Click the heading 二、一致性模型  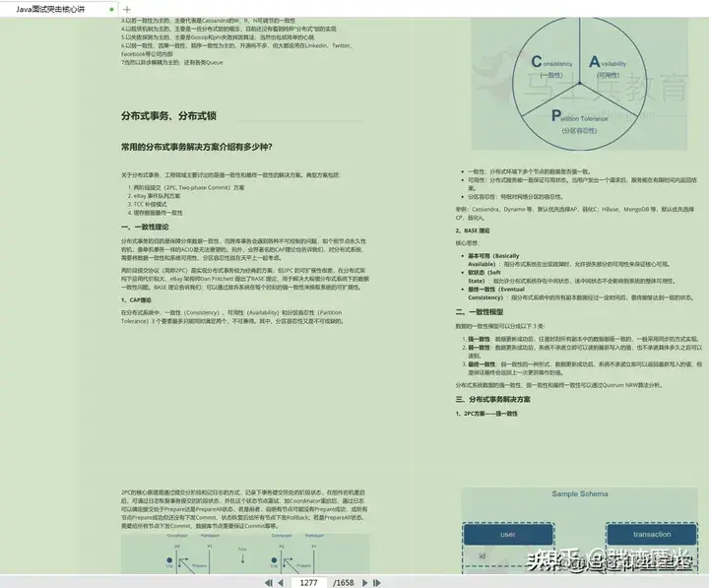[480, 311]
